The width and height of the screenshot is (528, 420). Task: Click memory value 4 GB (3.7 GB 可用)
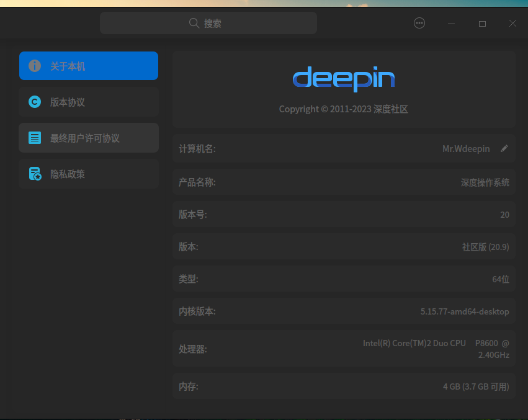pos(476,386)
